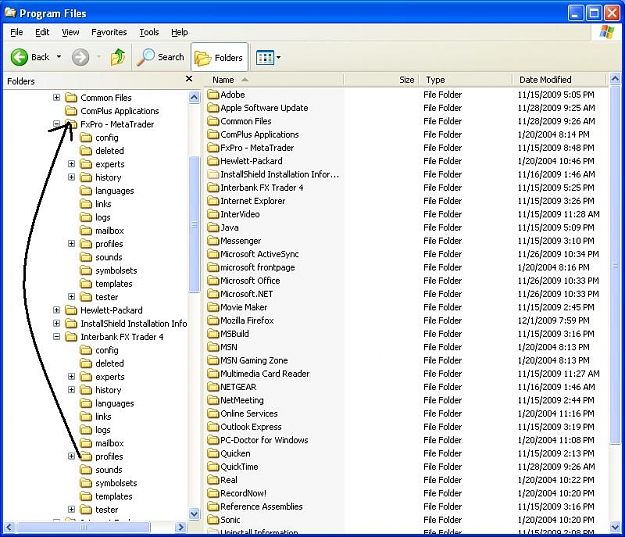
Task: Expand InstallShield Installation Info tree node
Action: coord(57,323)
